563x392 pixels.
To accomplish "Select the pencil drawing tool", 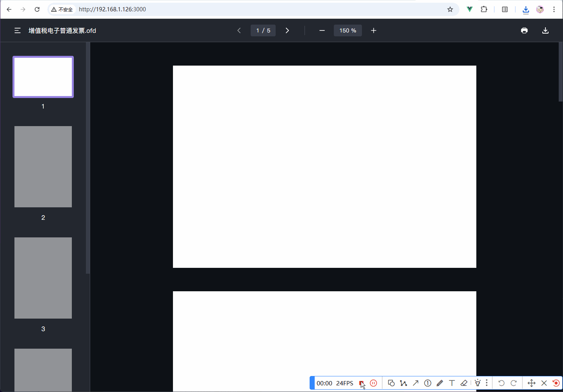I will [440, 383].
